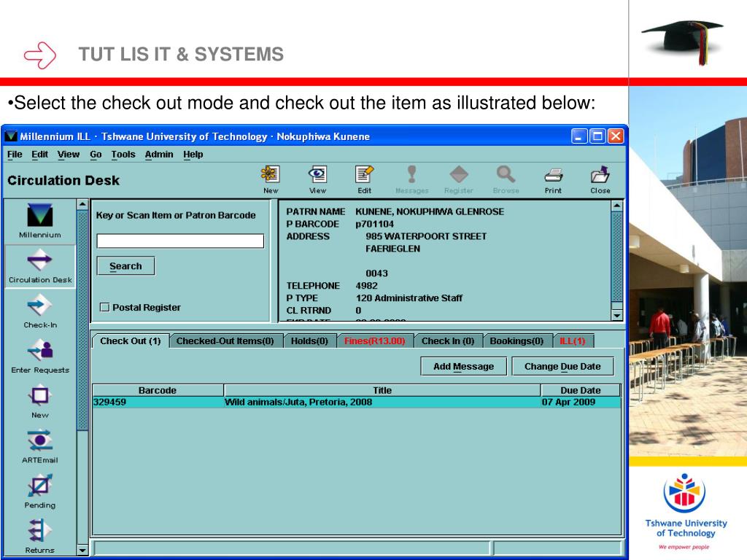Click the title Wild animals/Juta, Pretoria, 2008
This screenshot has width=747, height=560.
coord(298,402)
